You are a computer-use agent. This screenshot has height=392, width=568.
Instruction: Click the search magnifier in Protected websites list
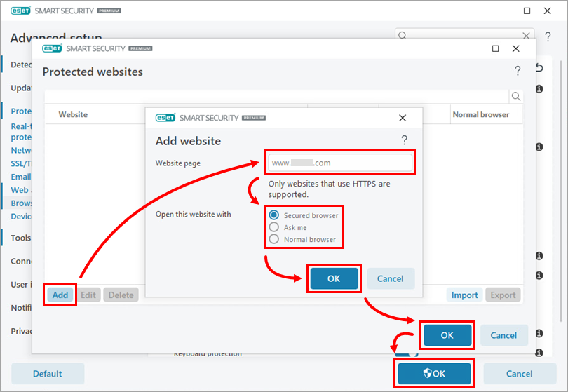[515, 97]
